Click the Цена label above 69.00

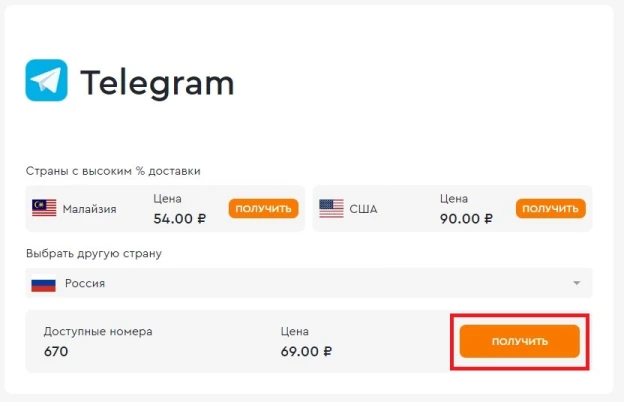(294, 331)
